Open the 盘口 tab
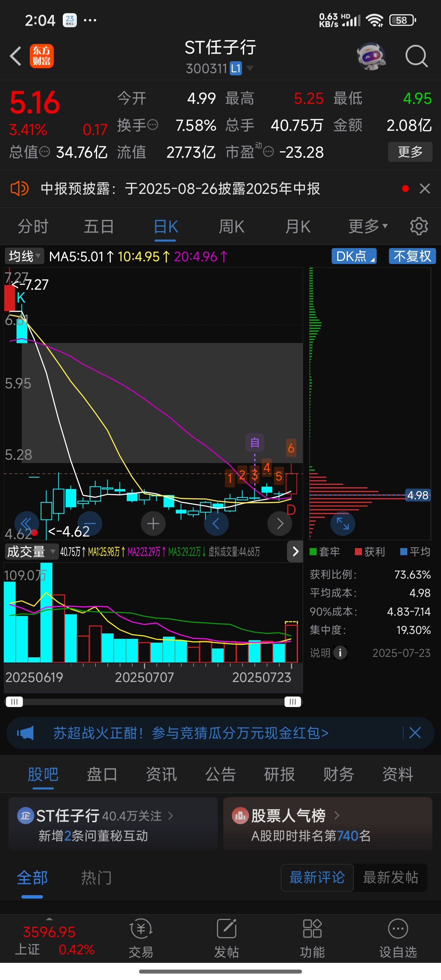Image resolution: width=441 pixels, height=980 pixels. 102,774
